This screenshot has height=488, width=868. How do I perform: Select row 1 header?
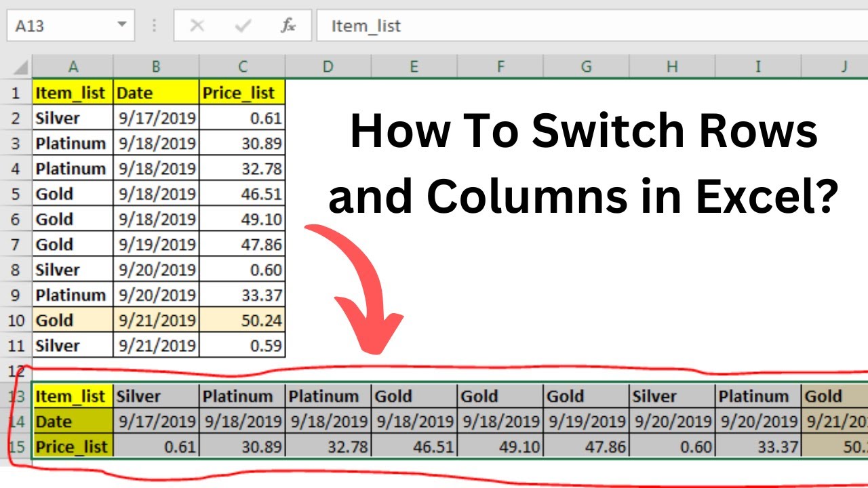(x=16, y=92)
